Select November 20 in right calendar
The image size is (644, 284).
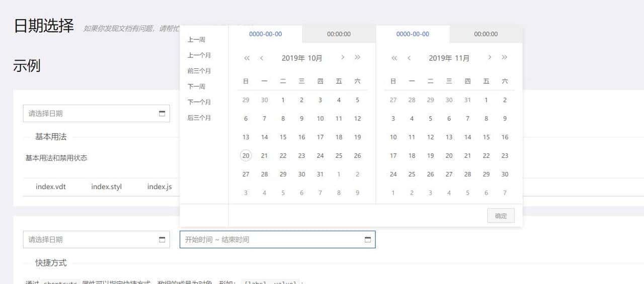tap(449, 156)
